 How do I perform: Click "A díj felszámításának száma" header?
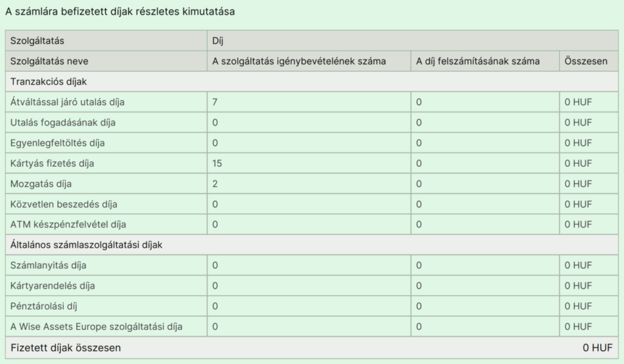[478, 61]
